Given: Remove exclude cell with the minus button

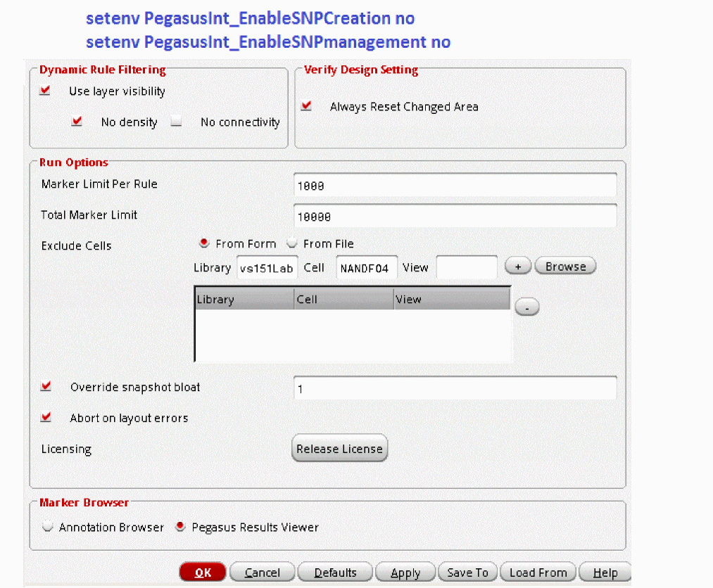Looking at the screenshot, I should coord(527,307).
